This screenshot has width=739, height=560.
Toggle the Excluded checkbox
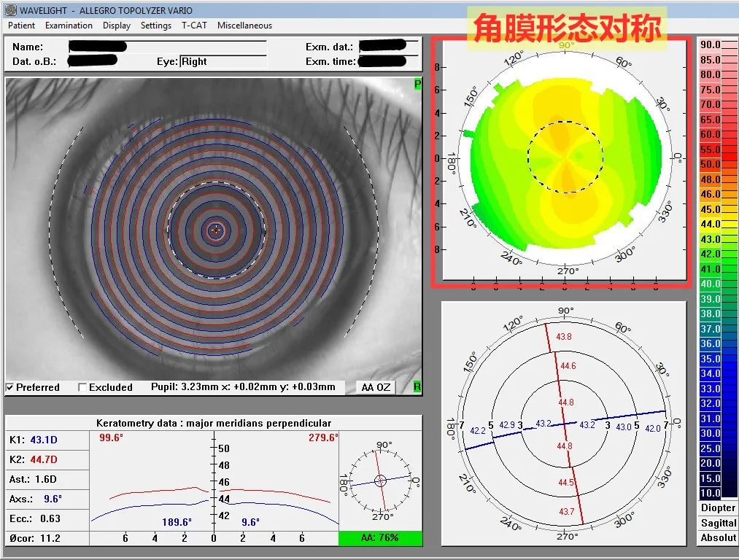pyautogui.click(x=82, y=387)
